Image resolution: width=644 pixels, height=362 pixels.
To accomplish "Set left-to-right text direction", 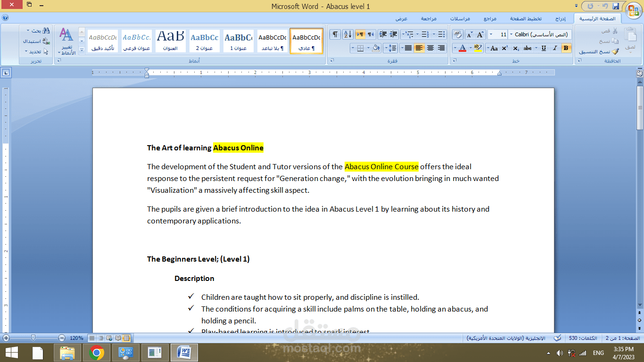I will coord(360,34).
